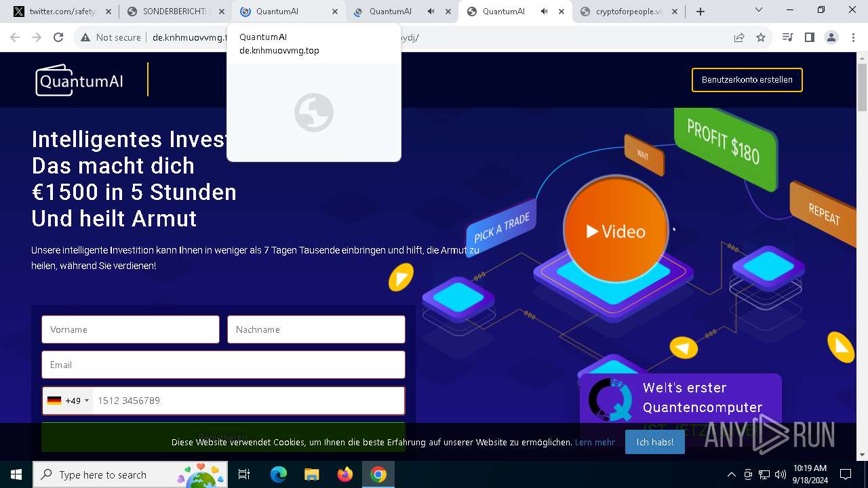Go forward to next page

pos(37,37)
